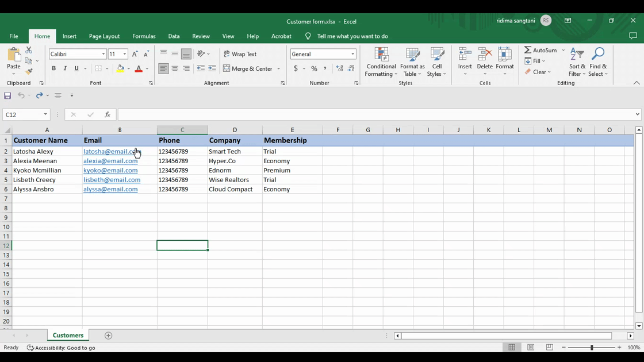Click the Format Painter icon
The width and height of the screenshot is (644, 362).
click(x=29, y=72)
